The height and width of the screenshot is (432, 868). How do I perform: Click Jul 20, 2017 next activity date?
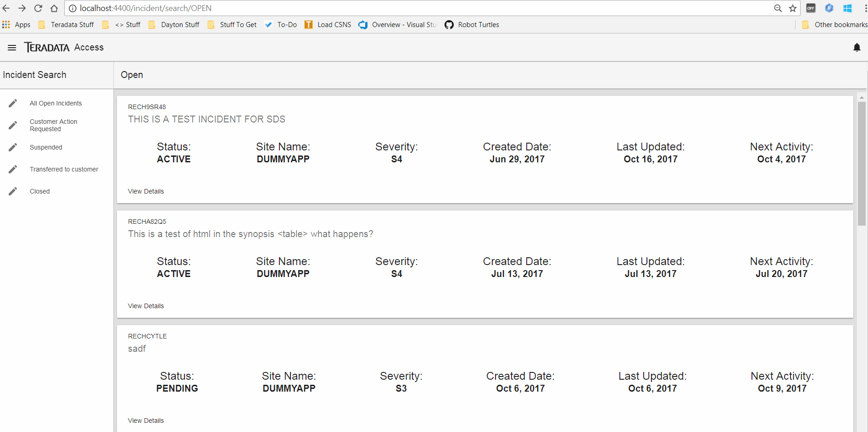(x=781, y=274)
